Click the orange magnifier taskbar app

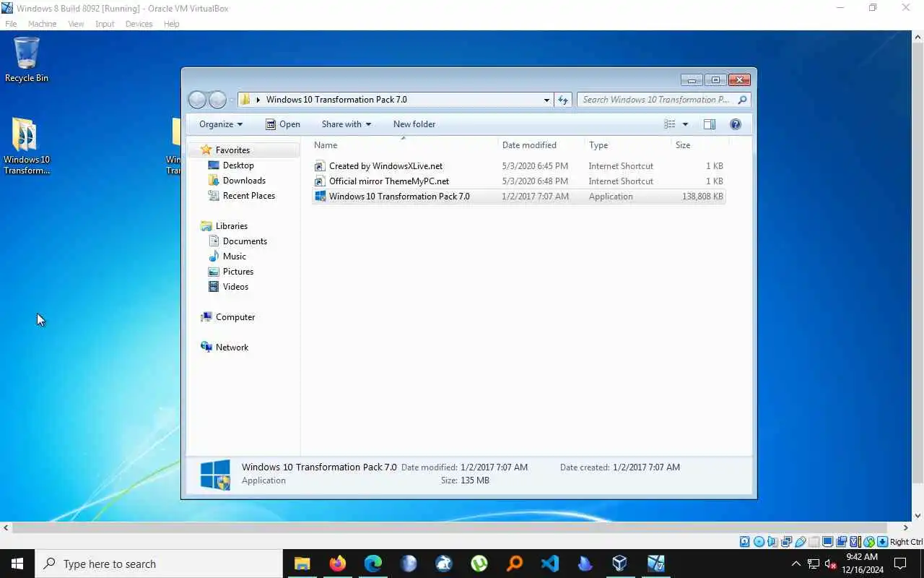514,564
